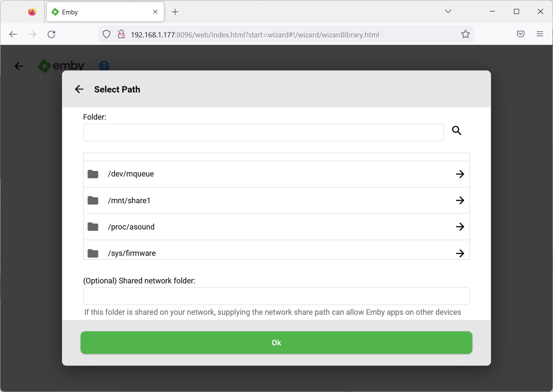Screen dimensions: 553x392
Task: Click the network share help text
Action: click(272, 312)
